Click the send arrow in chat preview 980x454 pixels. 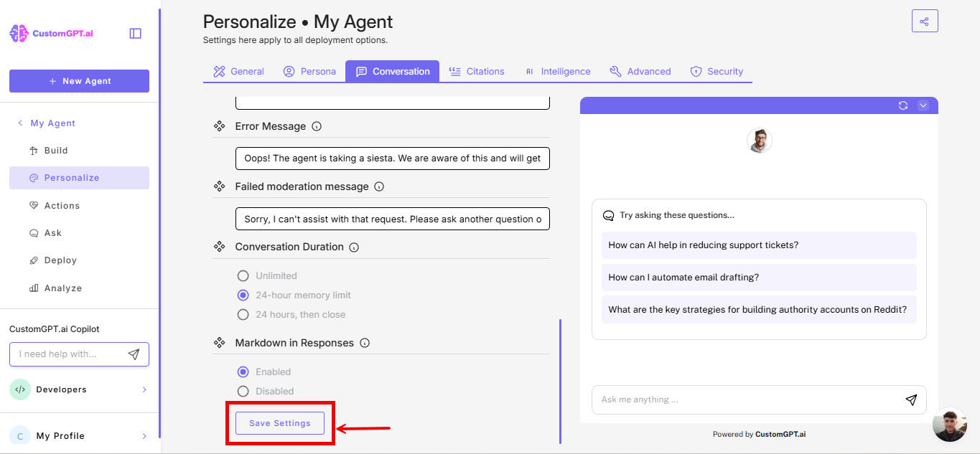click(911, 399)
